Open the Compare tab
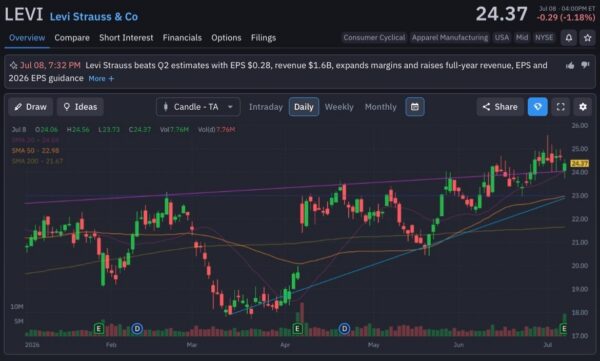The image size is (600, 361). (72, 38)
